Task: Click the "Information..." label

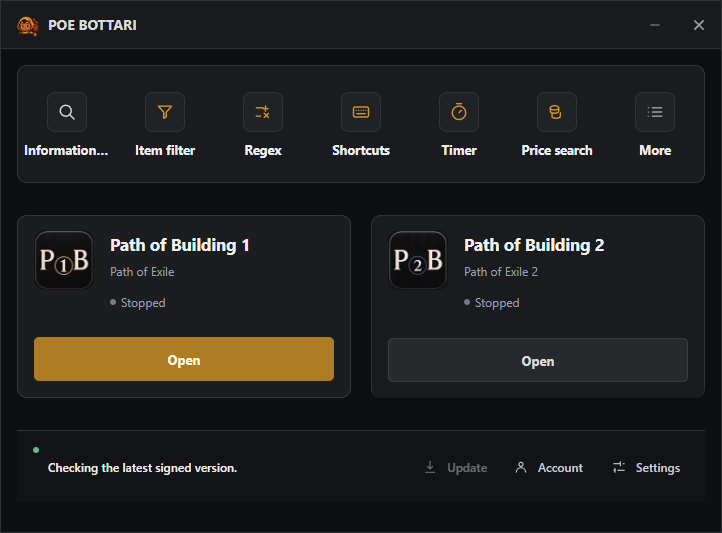Action: 66,151
